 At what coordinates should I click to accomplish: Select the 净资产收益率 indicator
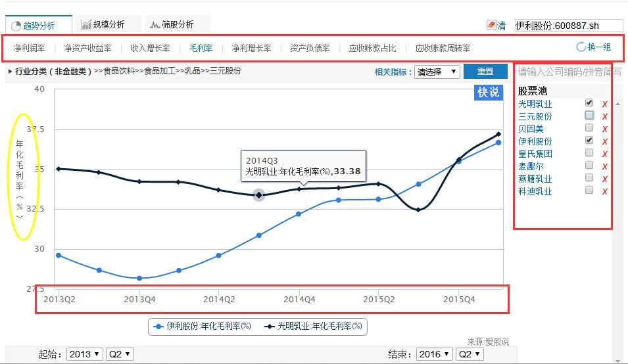coord(87,49)
